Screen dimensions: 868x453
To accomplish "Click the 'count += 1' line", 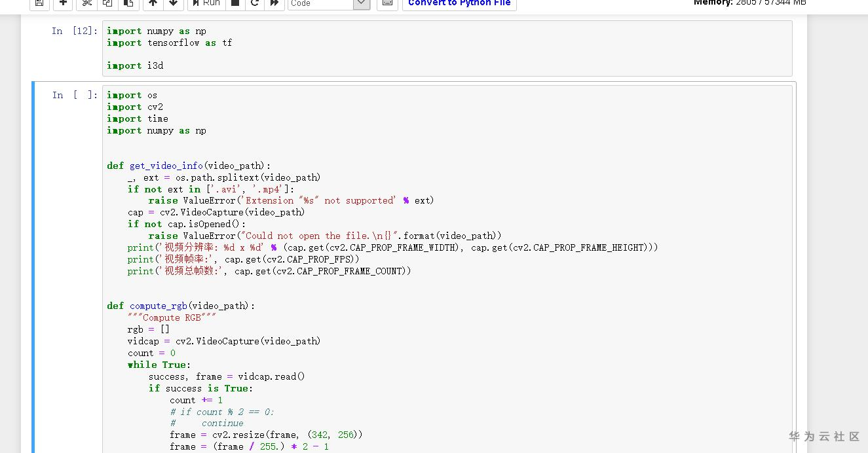I will (x=196, y=400).
